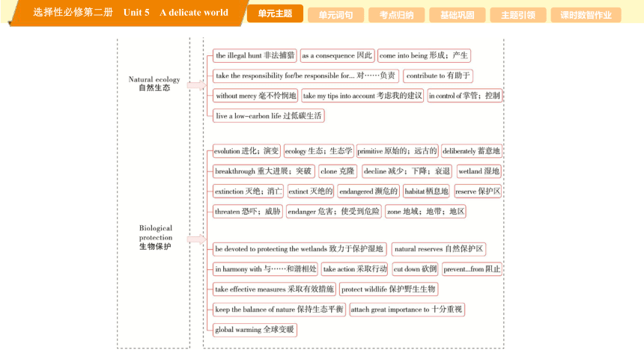The width and height of the screenshot is (644, 362).
Task: Click the word 'deliberately 蓄意地'
Action: coord(472,151)
